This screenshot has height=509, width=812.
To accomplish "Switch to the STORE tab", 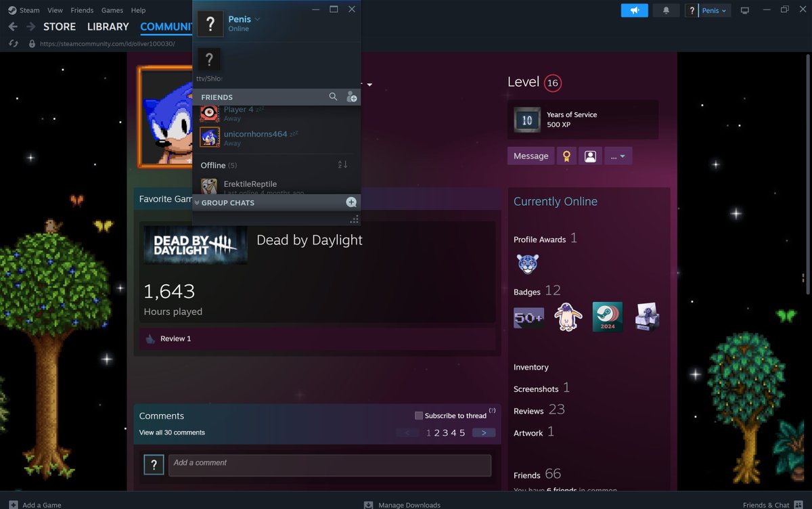I will [x=60, y=27].
